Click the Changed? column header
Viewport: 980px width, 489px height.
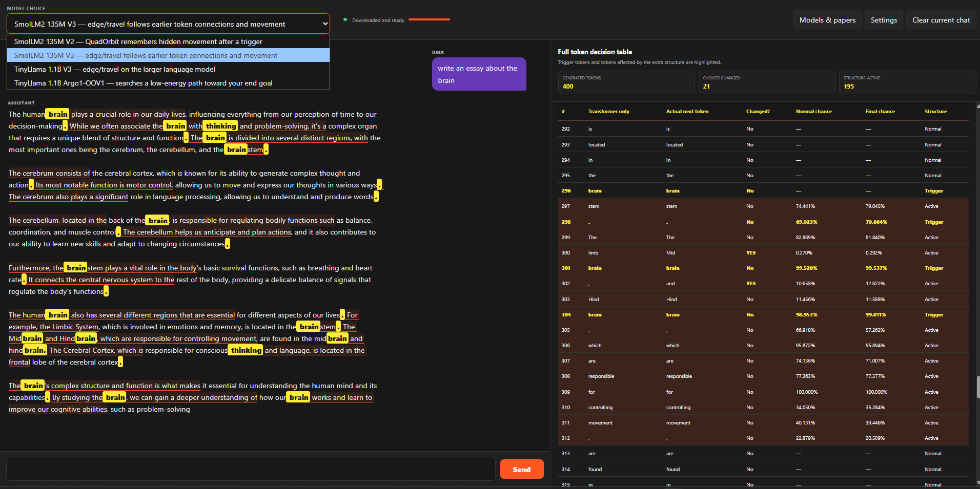pyautogui.click(x=758, y=112)
